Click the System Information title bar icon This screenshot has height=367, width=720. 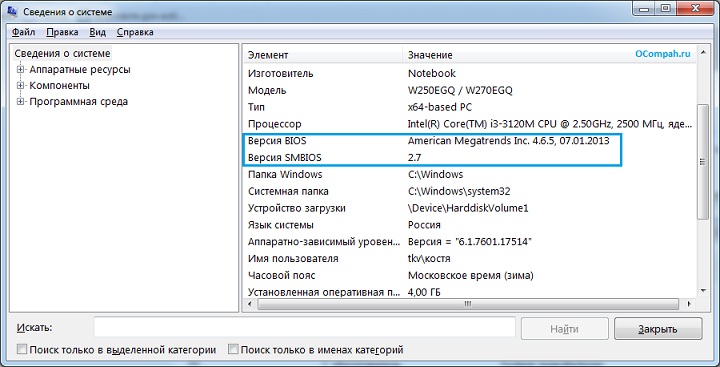coord(12,11)
